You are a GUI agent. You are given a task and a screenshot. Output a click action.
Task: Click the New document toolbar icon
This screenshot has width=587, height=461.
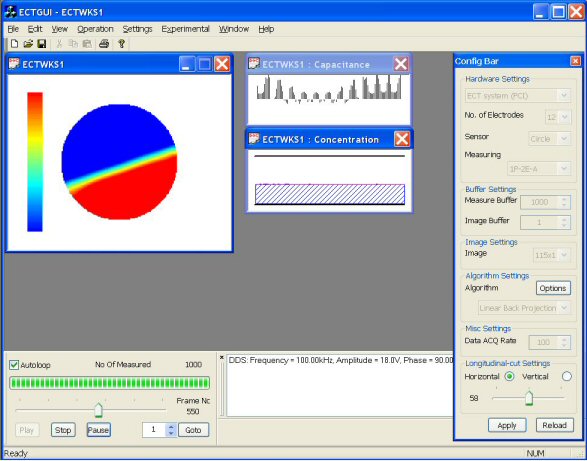pos(14,44)
